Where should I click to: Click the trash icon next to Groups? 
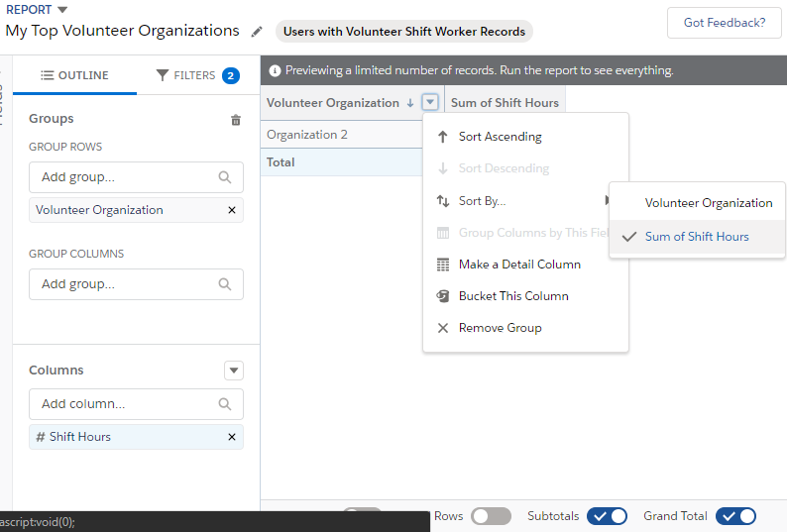tap(235, 120)
